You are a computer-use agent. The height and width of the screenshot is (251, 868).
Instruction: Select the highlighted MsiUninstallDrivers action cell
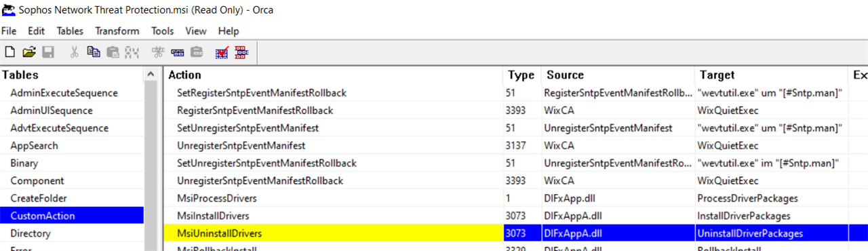coord(333,233)
